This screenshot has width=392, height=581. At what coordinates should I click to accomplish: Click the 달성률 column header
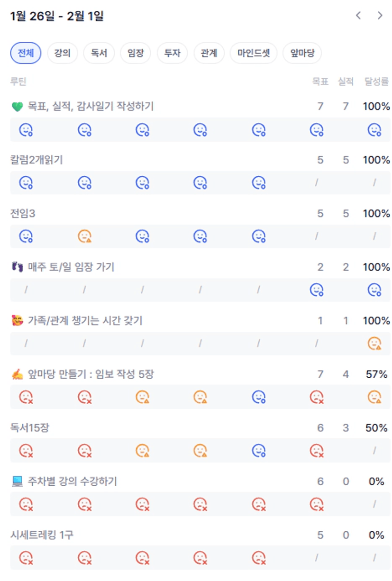point(377,82)
